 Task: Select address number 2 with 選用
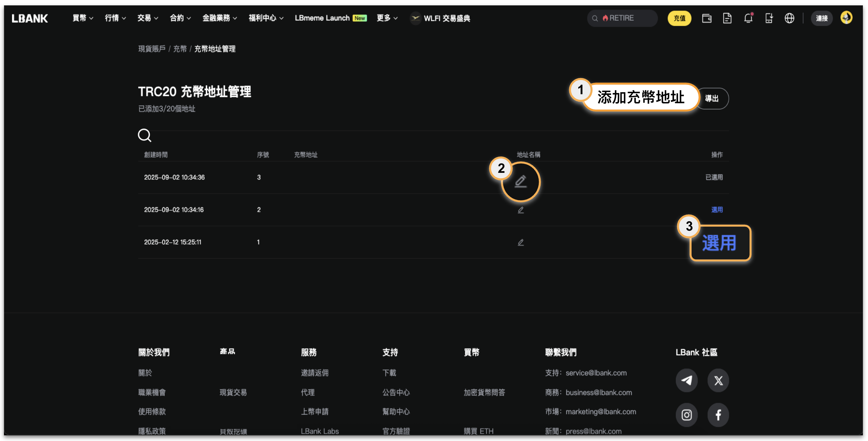717,210
